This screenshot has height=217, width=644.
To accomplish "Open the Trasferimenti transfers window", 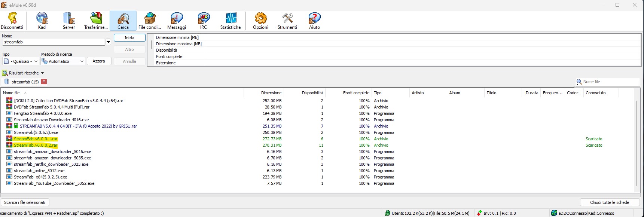I will point(96,21).
